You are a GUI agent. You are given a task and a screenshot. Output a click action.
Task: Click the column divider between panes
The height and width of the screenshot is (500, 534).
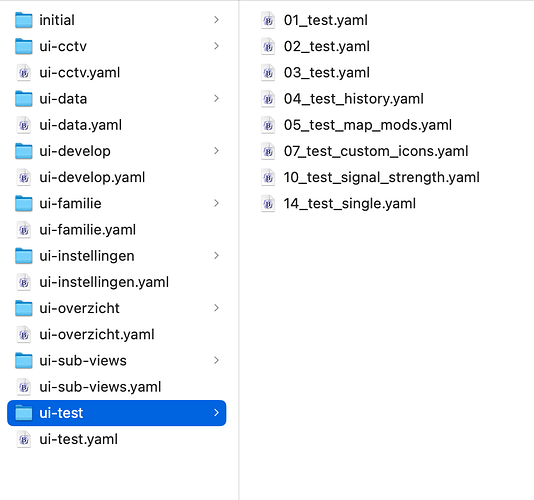239,250
